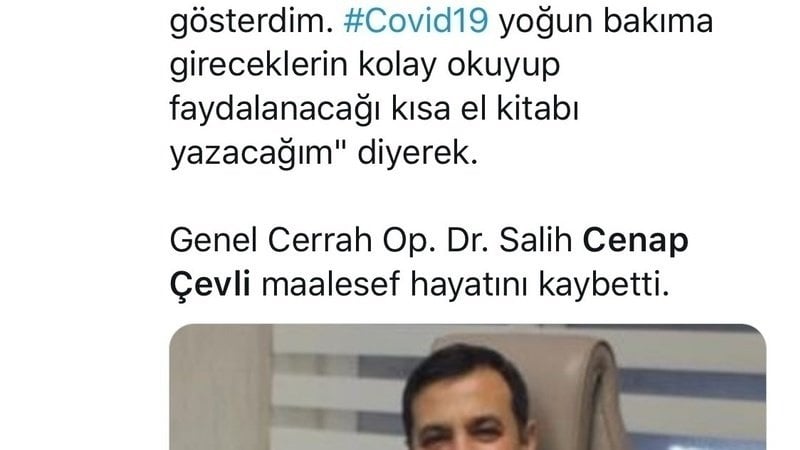Click the phrase "hayatını kaybetti."
Screen dimensions: 800x450
tap(539, 285)
